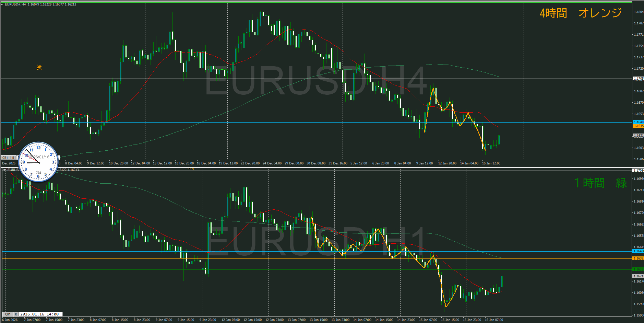Click the white 1.1705 price tag on H4 scale
The width and height of the screenshot is (644, 323).
(638, 79)
